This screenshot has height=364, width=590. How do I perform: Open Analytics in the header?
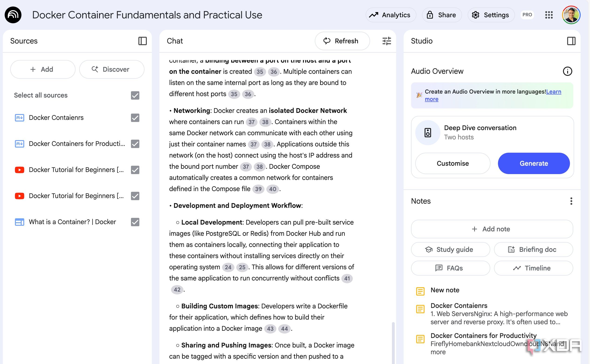[x=391, y=15]
